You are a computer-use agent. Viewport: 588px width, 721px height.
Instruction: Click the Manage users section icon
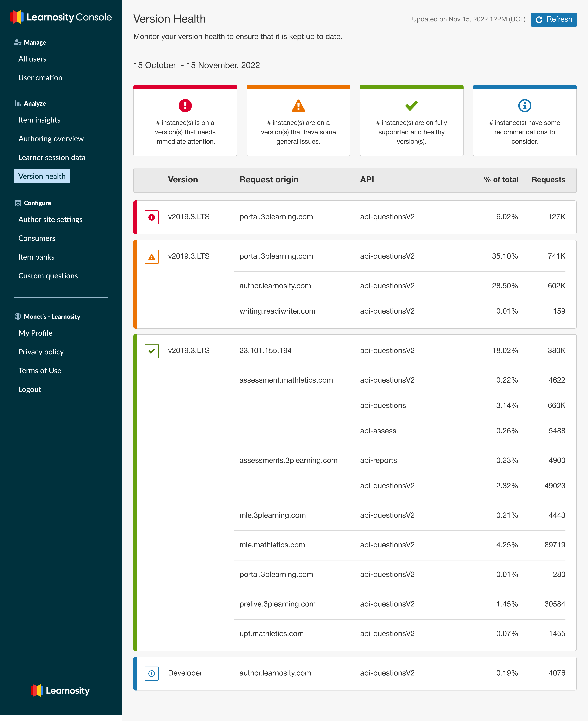18,42
